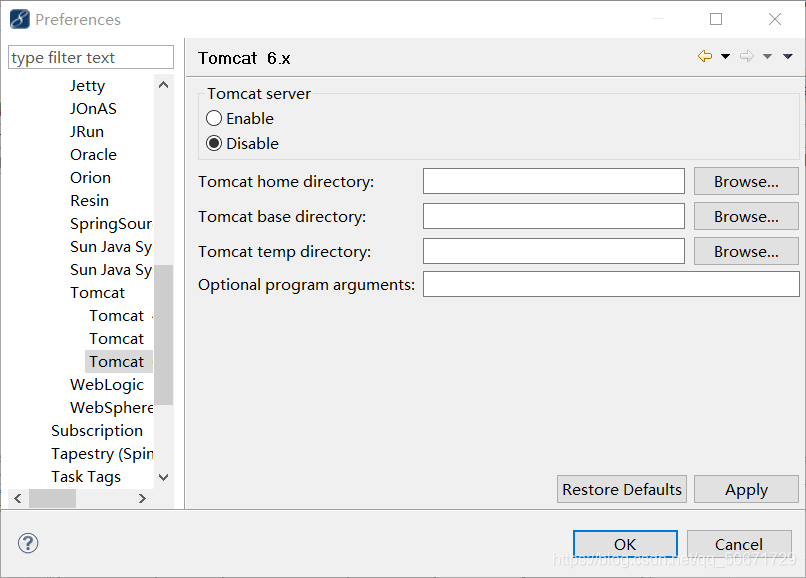Select WebLogic in the tree

[107, 385]
